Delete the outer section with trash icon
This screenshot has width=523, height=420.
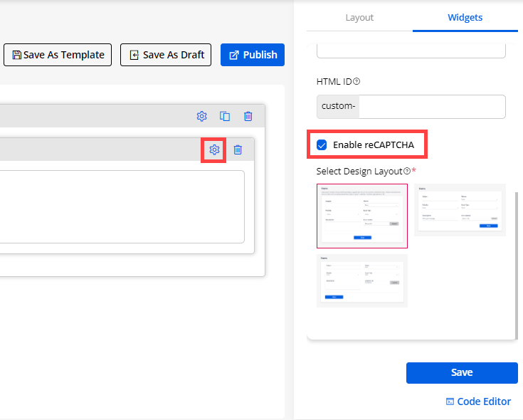tap(248, 116)
